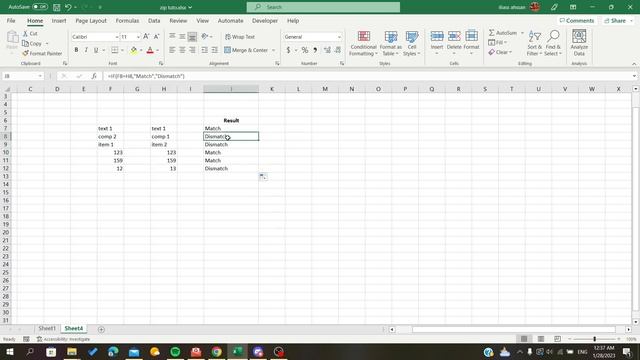Open the Fill dropdown
The width and height of the screenshot is (640, 360).
498,42
